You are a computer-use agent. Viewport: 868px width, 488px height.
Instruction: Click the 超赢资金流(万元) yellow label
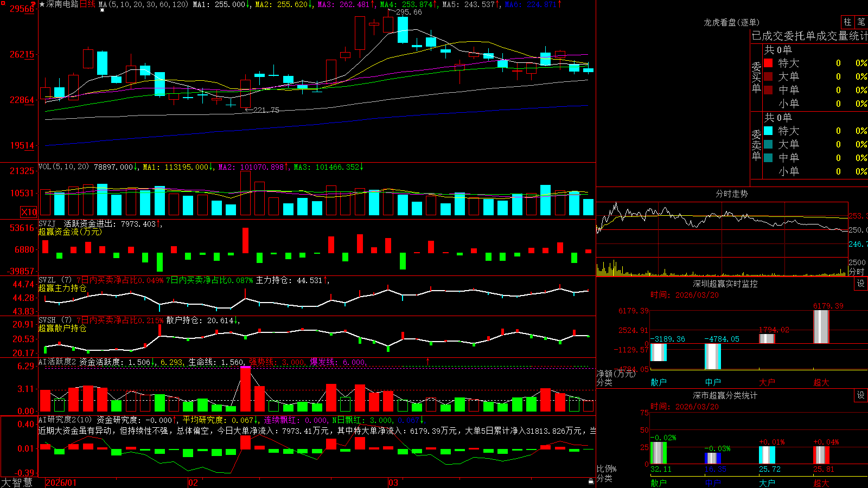(70, 232)
